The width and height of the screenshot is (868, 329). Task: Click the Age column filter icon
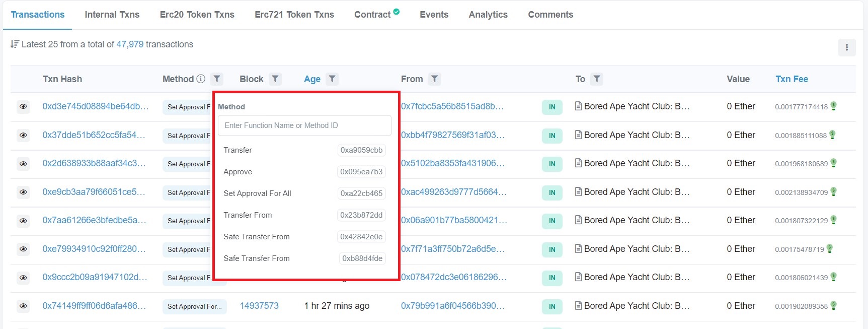[332, 79]
